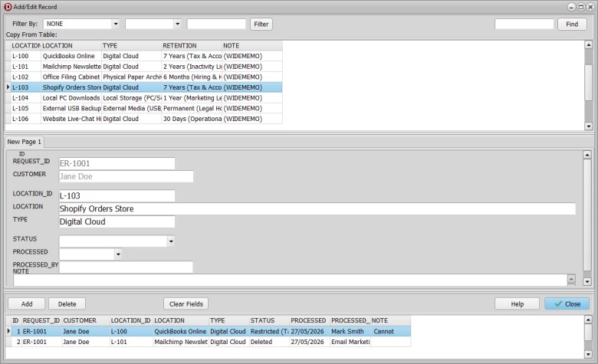Click the app icon in the title bar
598x364 pixels.
pos(8,7)
